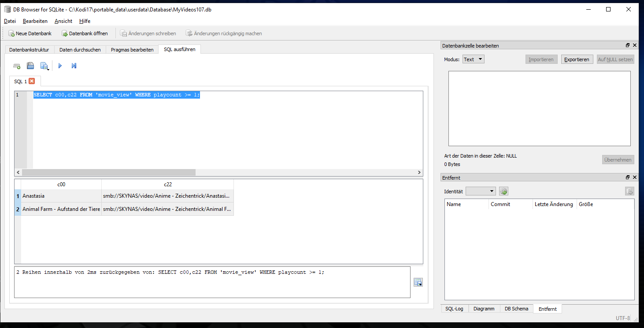This screenshot has width=644, height=328.
Task: Click Auf NULL setzen button
Action: [x=615, y=59]
